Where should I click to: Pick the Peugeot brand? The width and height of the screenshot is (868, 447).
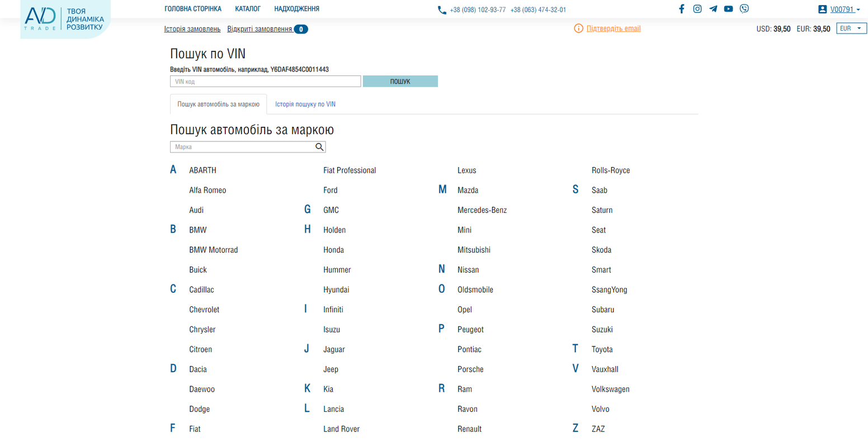pyautogui.click(x=470, y=330)
